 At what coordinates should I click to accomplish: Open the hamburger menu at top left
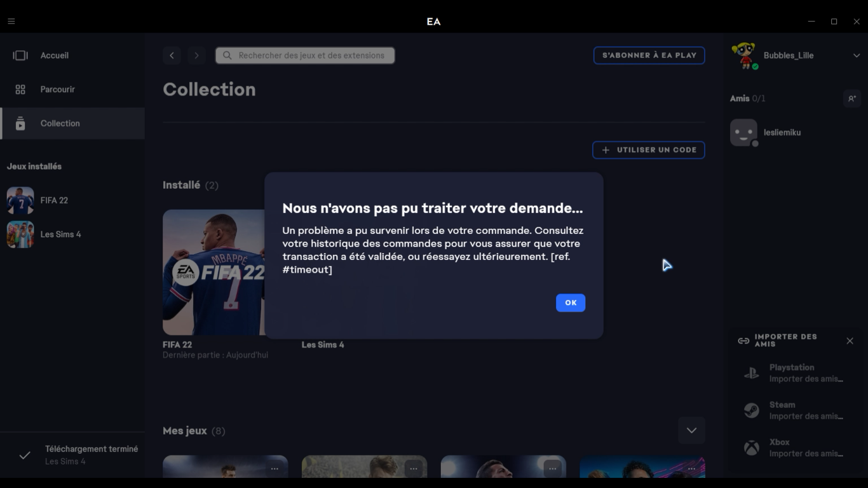tap(11, 22)
